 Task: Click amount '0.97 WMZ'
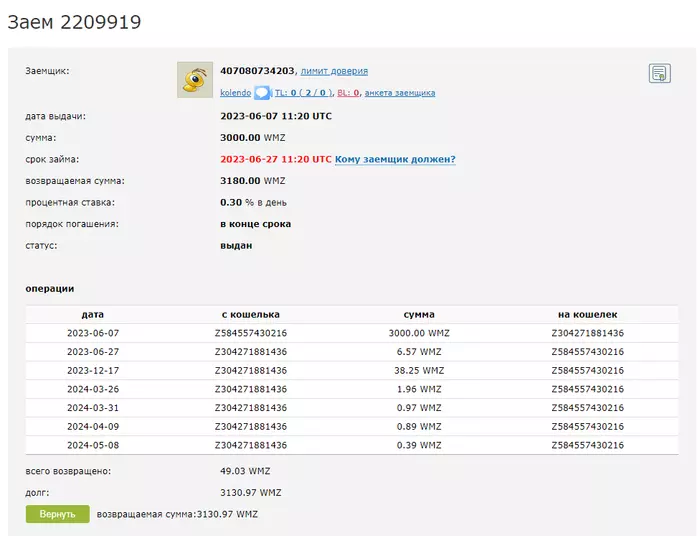419,408
